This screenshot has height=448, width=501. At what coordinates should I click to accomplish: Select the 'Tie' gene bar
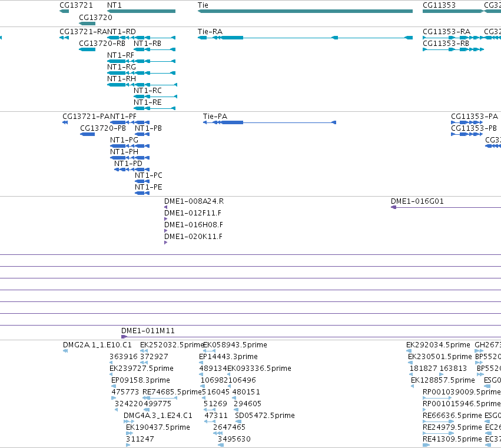point(305,11)
